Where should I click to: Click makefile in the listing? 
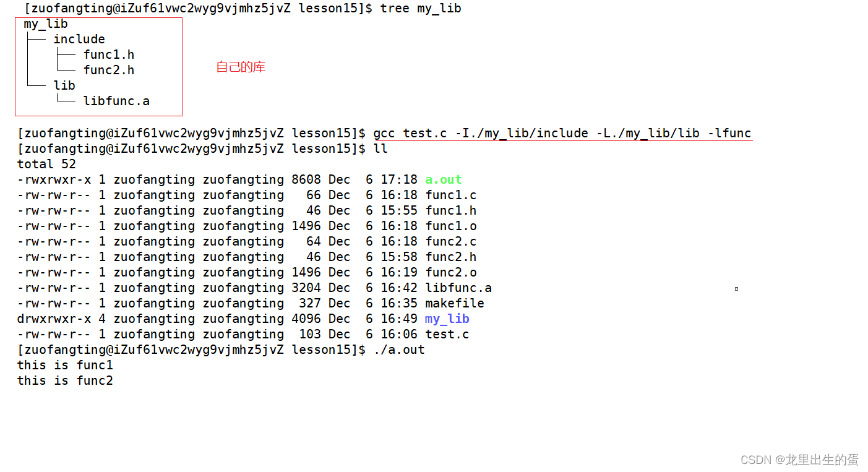[455, 304]
